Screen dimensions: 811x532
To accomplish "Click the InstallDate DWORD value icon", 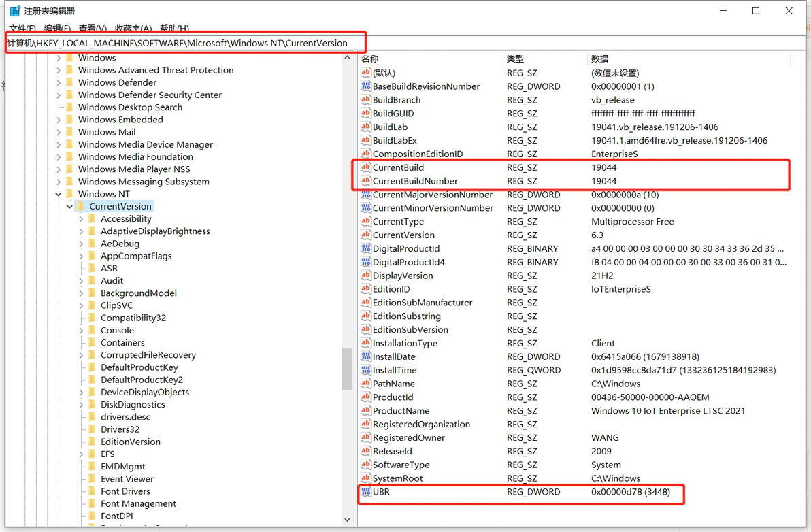I will (x=366, y=356).
